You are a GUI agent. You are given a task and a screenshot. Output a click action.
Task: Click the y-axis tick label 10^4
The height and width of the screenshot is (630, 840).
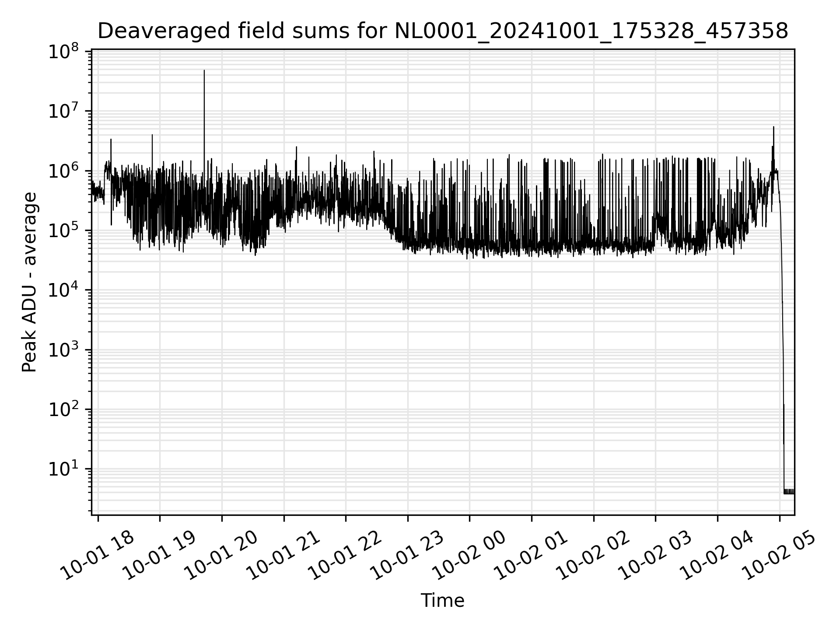(63, 290)
